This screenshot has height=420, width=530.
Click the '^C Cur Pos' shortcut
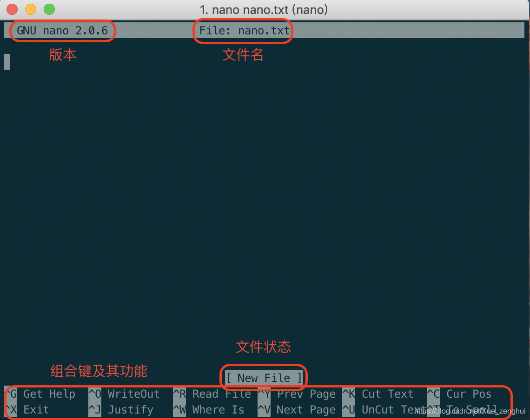459,394
